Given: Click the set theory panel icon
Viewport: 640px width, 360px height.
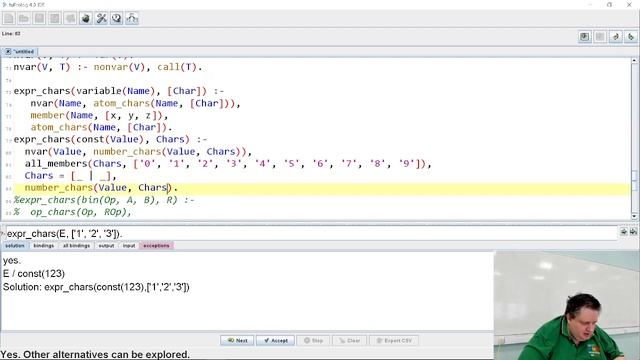Looking at the screenshot, I should (x=584, y=37).
